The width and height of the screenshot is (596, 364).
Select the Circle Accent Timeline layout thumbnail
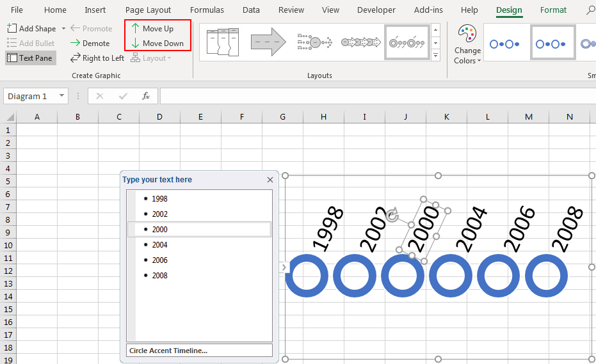(x=407, y=42)
